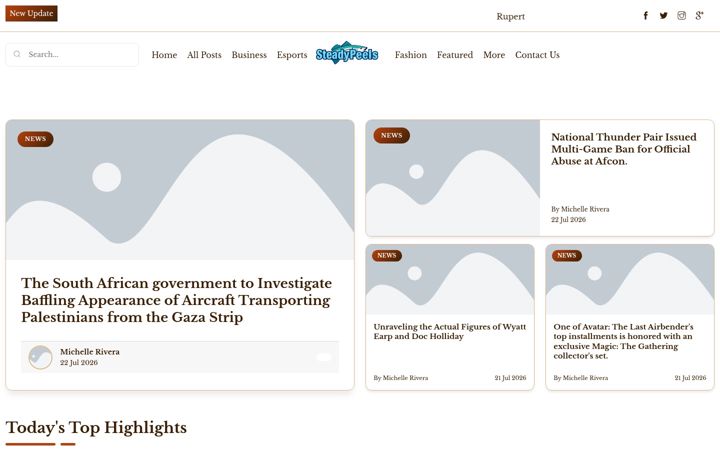This screenshot has width=720, height=450.
Task: Expand the More menu
Action: point(494,55)
